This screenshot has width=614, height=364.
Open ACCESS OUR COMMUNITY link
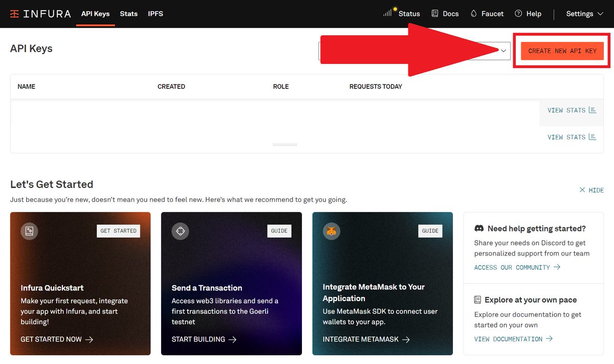[x=512, y=267]
